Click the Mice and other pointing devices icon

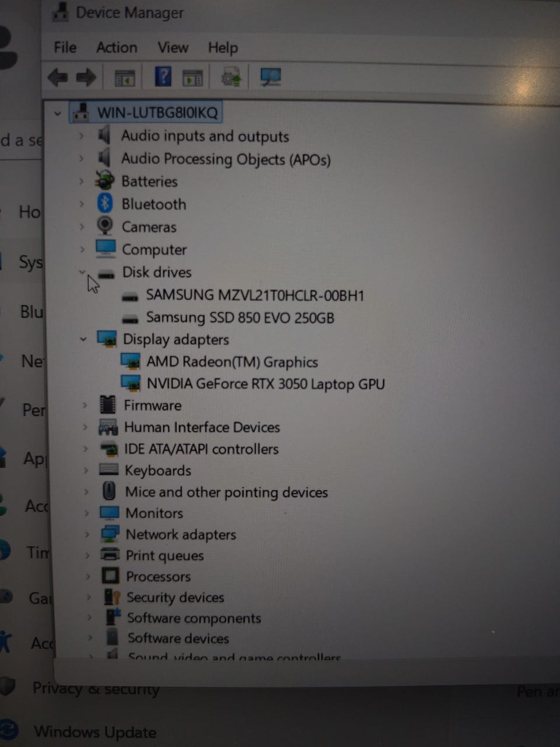tap(109, 491)
